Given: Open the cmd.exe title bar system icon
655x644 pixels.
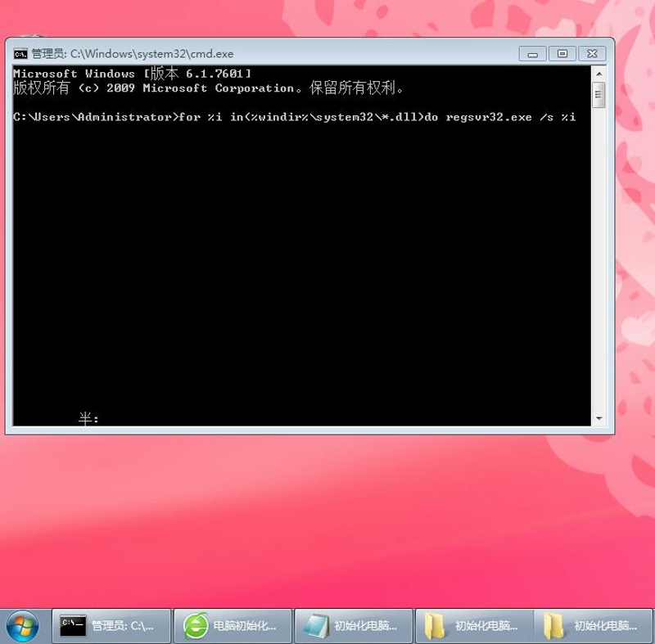Looking at the screenshot, I should point(20,54).
